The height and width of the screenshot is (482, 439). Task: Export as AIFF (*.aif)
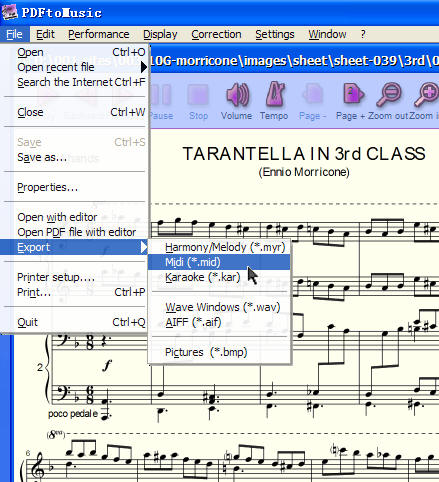pyautogui.click(x=219, y=322)
